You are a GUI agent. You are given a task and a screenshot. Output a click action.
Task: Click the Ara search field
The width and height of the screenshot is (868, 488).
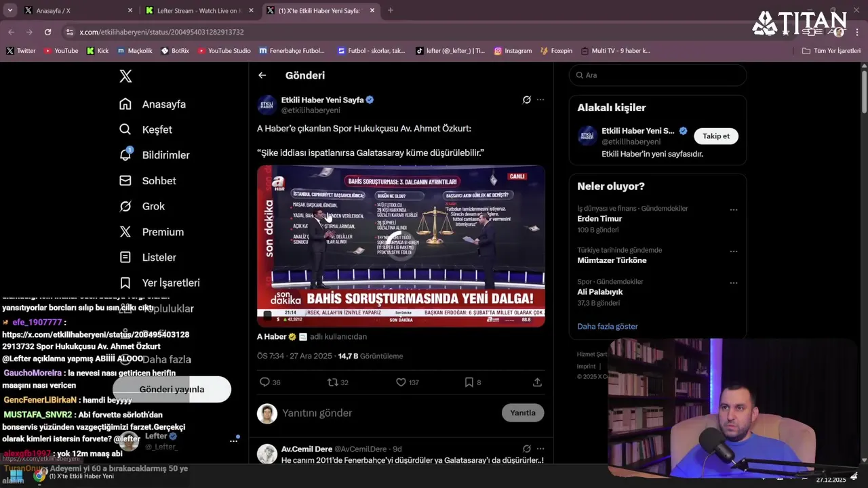[x=658, y=75]
